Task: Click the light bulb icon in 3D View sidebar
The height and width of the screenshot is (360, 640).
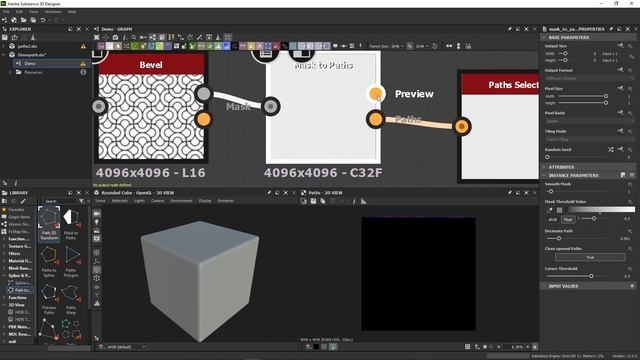Action: tap(97, 222)
